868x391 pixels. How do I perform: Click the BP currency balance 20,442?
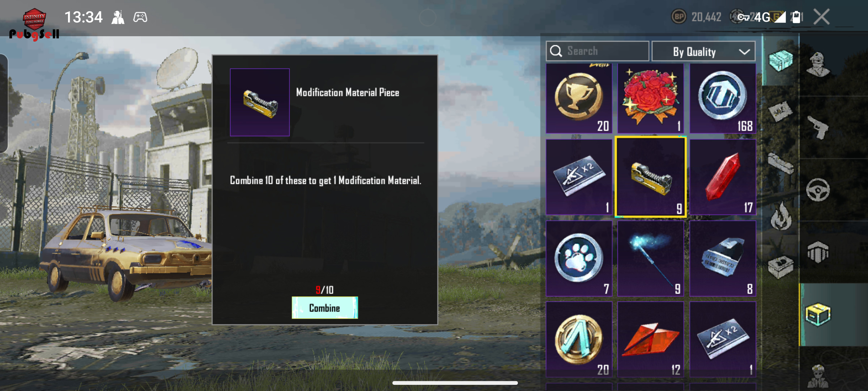pos(696,17)
